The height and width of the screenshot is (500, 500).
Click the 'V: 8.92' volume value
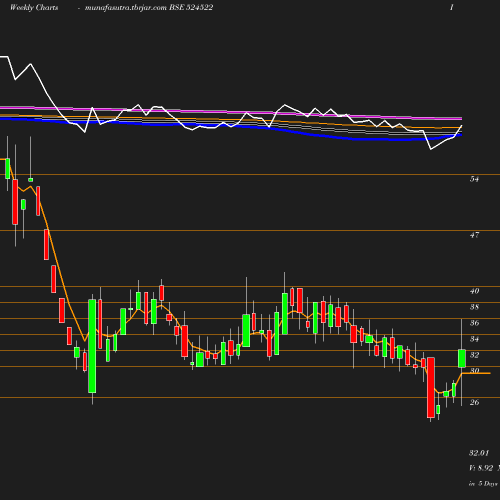(x=481, y=468)
